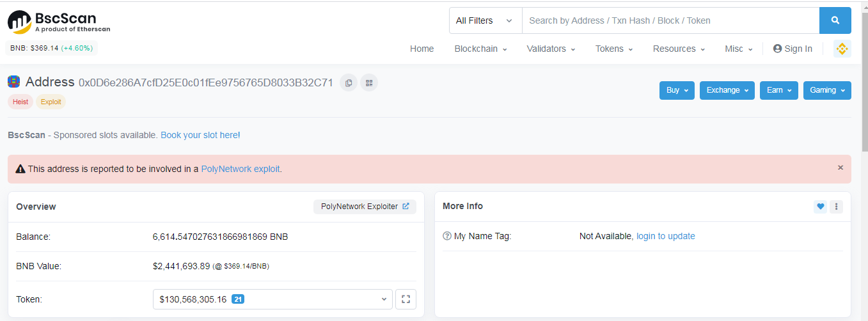
Task: Focus the address search input field
Action: point(670,20)
